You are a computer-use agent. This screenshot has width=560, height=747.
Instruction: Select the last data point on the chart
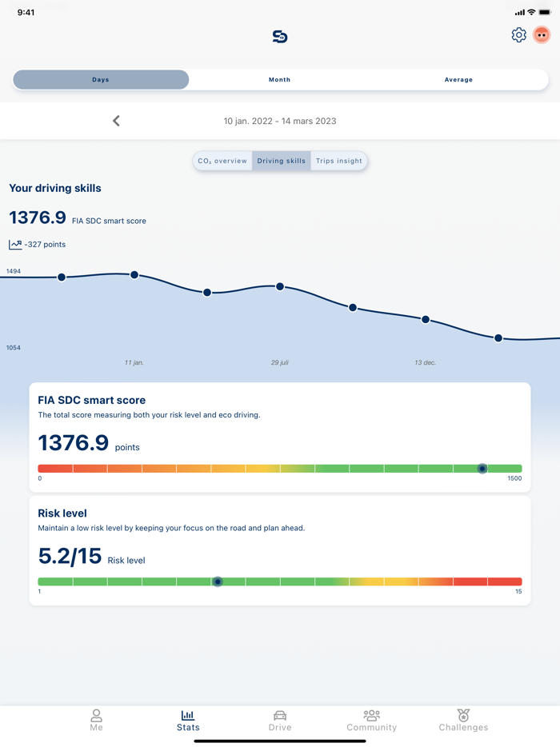[498, 338]
